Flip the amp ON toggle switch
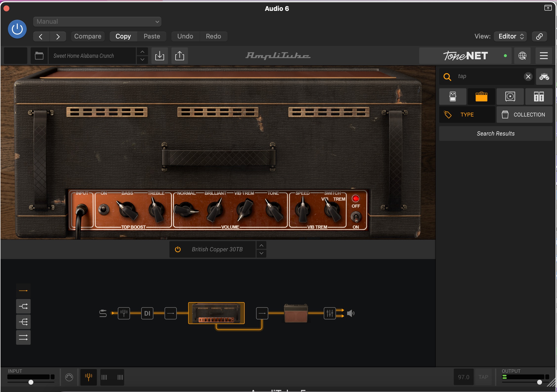 coord(104,209)
